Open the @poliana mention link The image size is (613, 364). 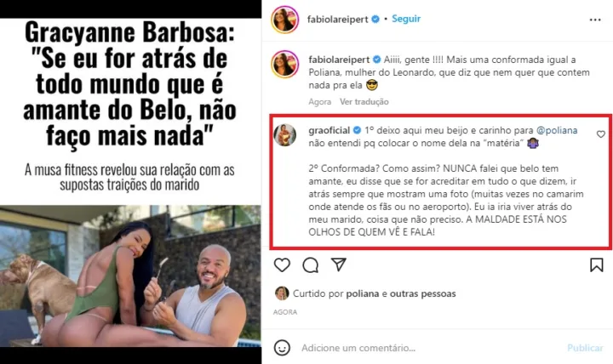tap(557, 130)
